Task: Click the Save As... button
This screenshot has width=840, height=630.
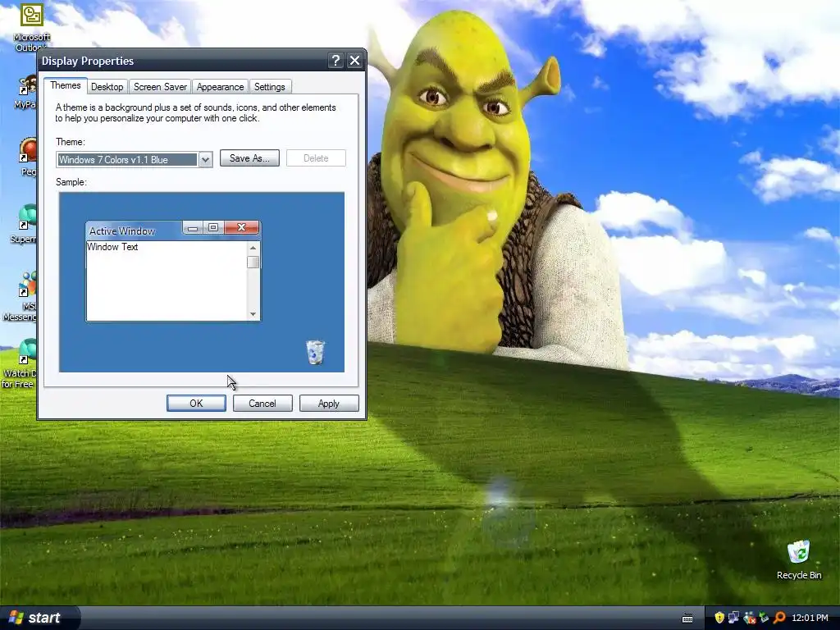Action: coord(249,158)
